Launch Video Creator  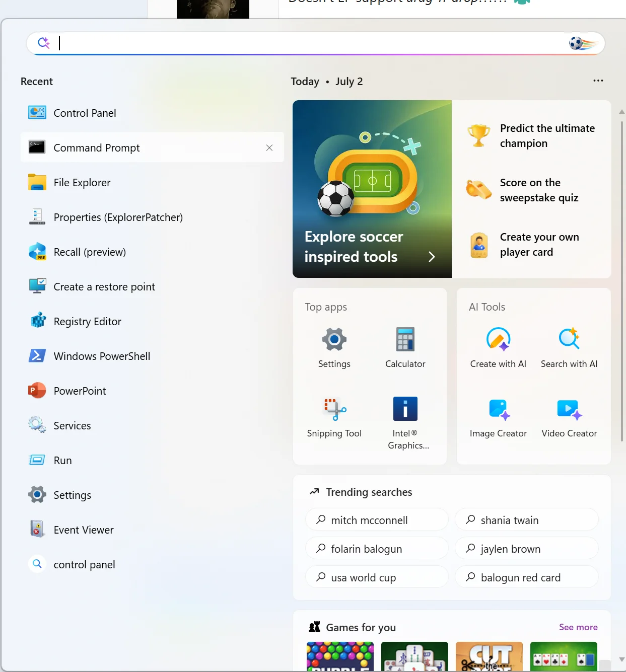[569, 417]
